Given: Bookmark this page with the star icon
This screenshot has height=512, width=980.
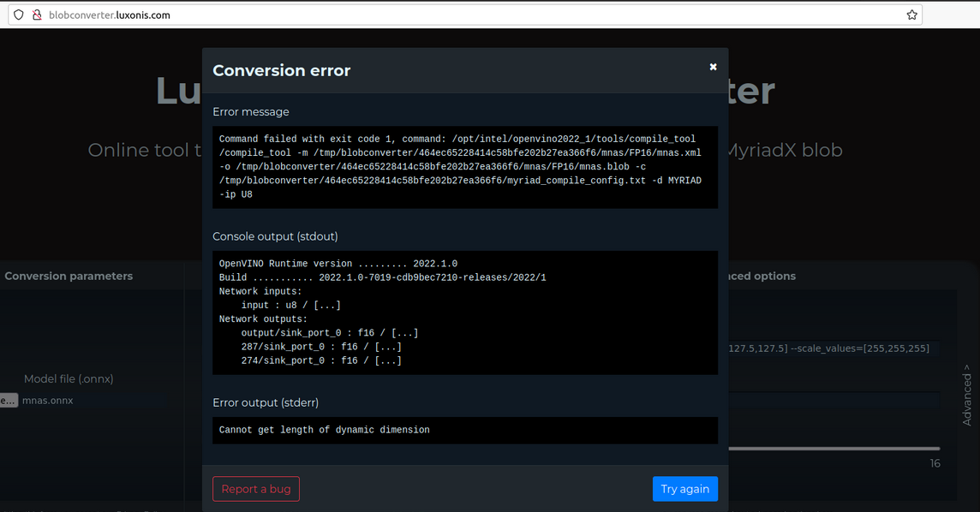Looking at the screenshot, I should click(911, 15).
